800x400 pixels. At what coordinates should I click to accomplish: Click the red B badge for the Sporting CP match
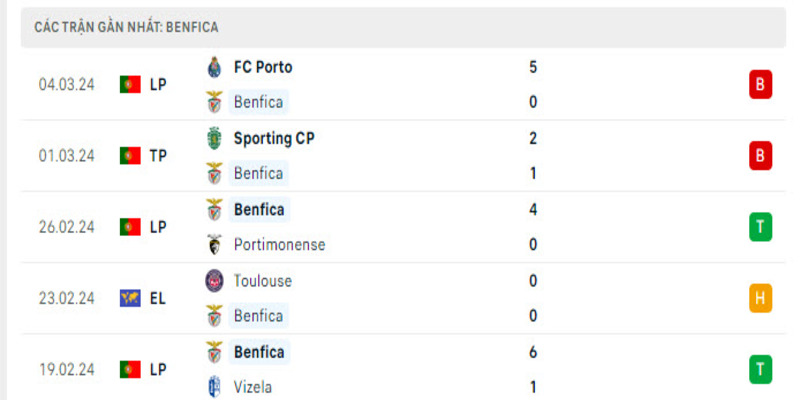coord(760,156)
